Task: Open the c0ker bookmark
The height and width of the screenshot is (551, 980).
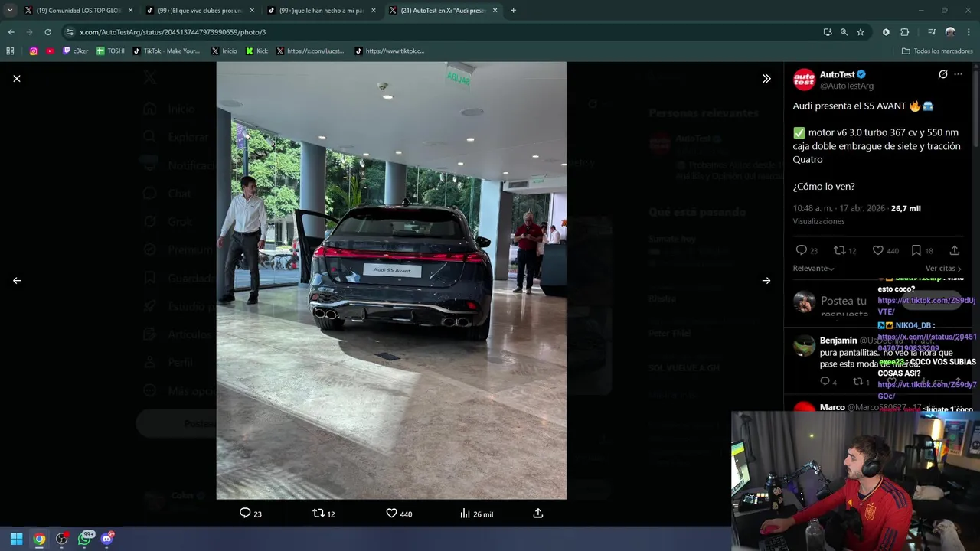Action: coord(76,51)
